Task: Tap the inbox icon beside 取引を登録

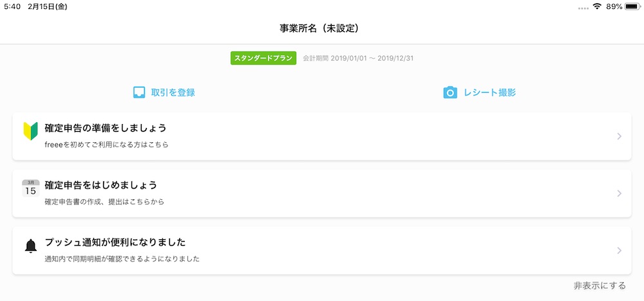Action: click(x=138, y=93)
